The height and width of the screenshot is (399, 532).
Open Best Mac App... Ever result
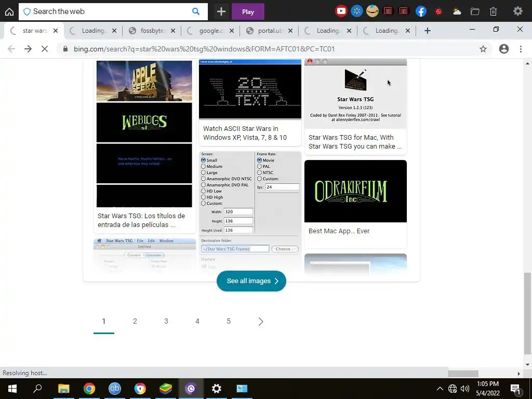339,231
